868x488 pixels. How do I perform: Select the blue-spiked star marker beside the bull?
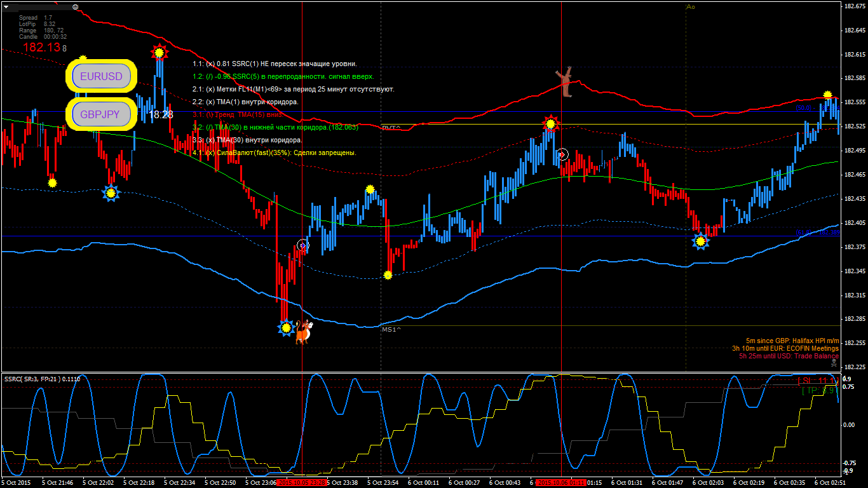click(286, 328)
